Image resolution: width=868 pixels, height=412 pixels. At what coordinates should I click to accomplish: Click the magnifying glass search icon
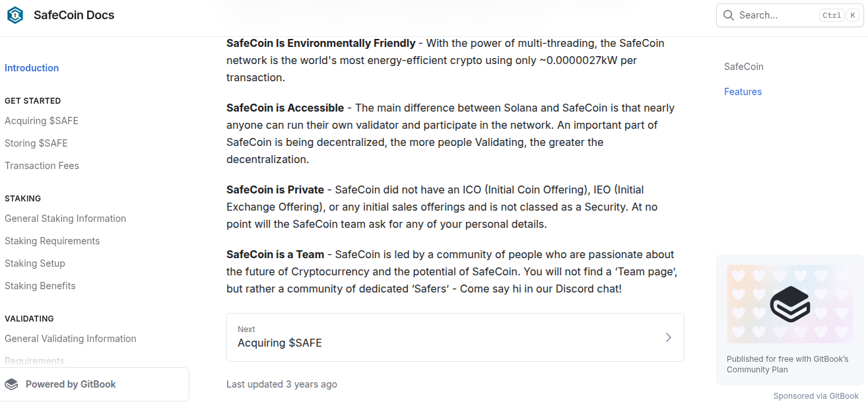(728, 15)
